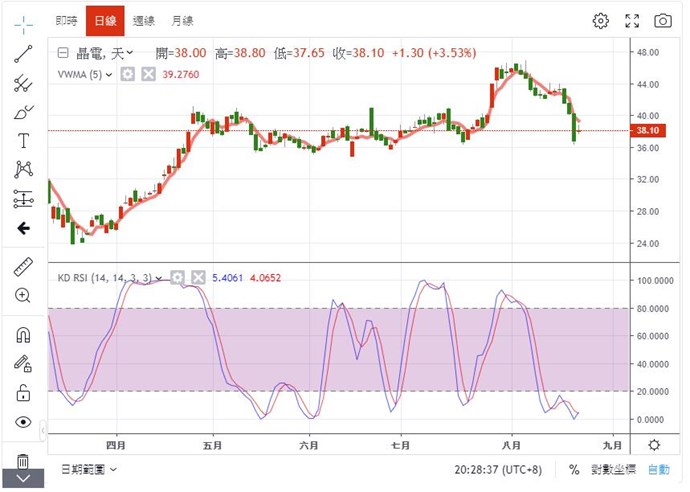The image size is (690, 492).
Task: Remove the VWMA indicator with X button
Action: pos(148,74)
